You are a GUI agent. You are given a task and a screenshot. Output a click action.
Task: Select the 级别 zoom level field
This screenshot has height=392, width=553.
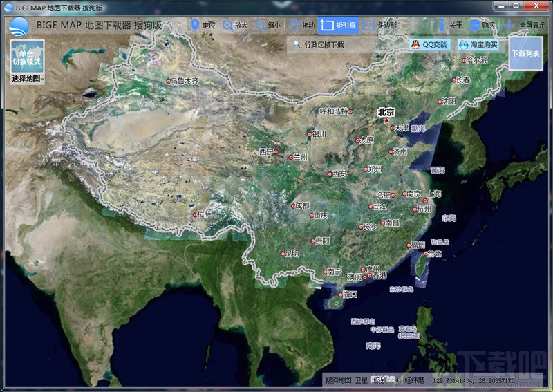[x=386, y=380]
